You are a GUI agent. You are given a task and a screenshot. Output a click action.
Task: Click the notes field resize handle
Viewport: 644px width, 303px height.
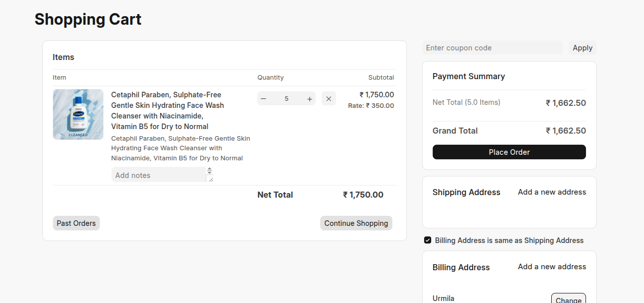[210, 178]
